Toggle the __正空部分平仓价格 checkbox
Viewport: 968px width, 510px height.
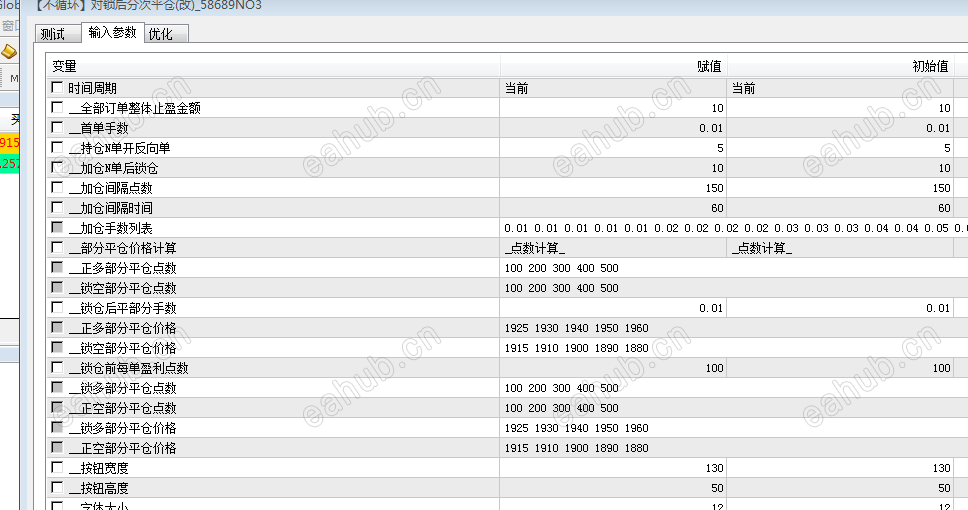(x=57, y=447)
